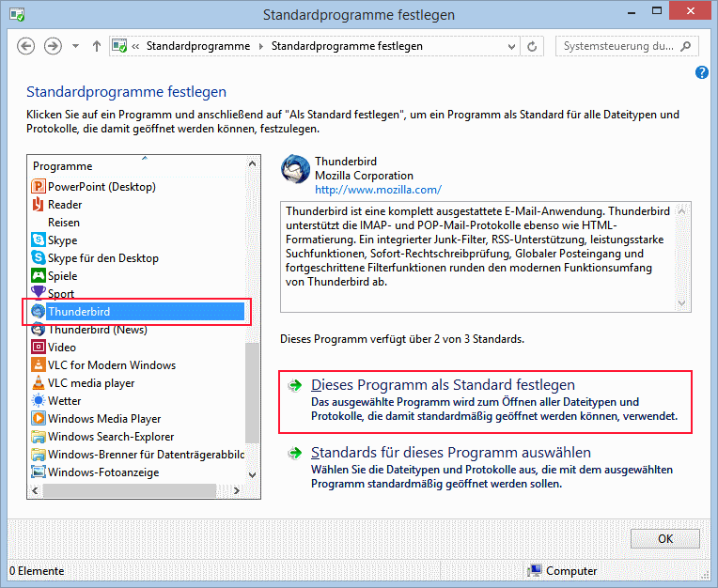Click the red Video app icon

point(38,348)
